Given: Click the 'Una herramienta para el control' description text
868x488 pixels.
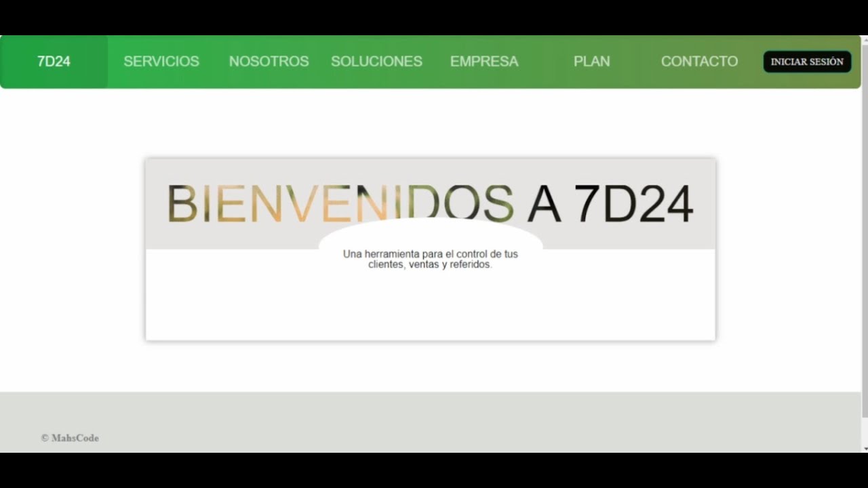Looking at the screenshot, I should point(430,259).
